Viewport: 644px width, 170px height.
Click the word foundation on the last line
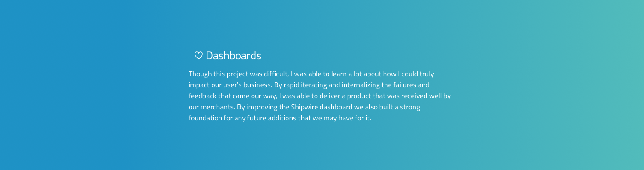tap(205, 118)
